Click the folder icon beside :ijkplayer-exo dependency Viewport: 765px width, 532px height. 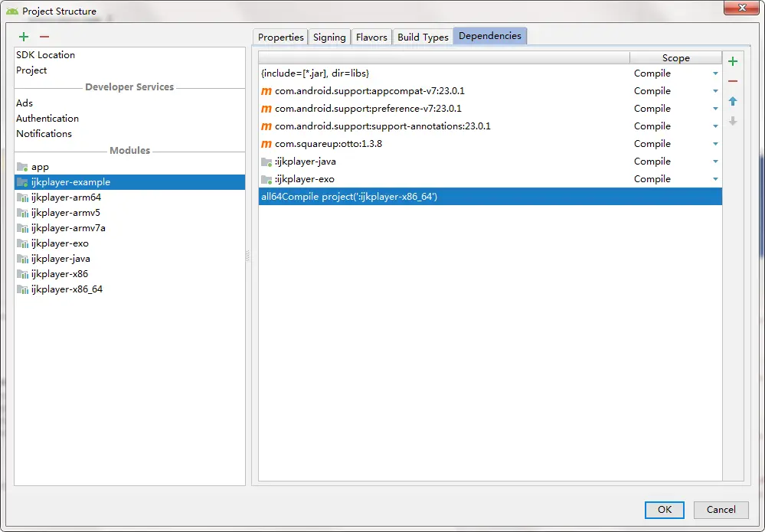(x=266, y=179)
